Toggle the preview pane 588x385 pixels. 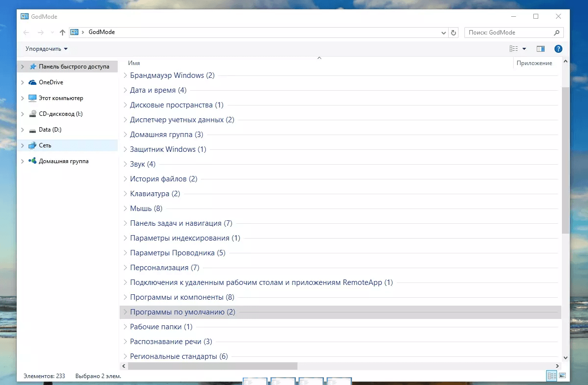pyautogui.click(x=540, y=49)
